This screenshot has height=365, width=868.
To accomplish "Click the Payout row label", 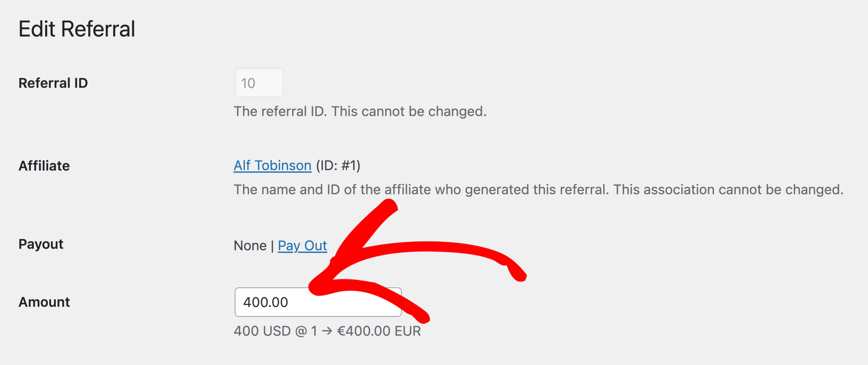I will tap(41, 244).
